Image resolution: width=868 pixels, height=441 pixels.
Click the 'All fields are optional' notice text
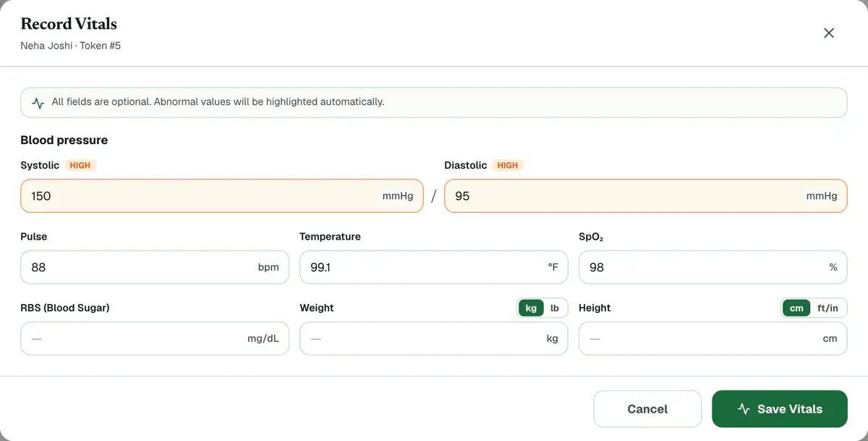(218, 102)
